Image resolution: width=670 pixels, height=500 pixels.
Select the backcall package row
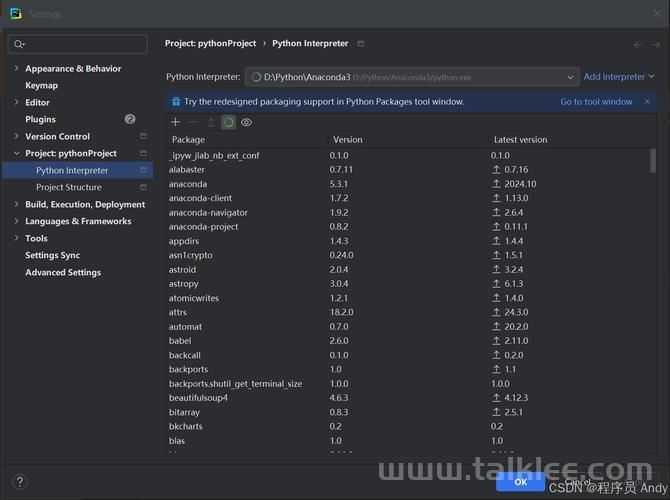pos(408,355)
